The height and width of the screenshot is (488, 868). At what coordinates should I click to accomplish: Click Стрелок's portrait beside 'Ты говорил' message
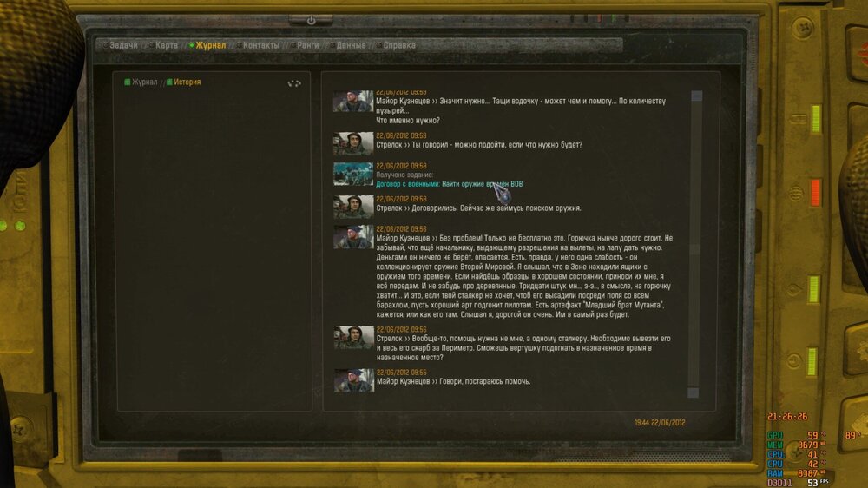click(353, 143)
